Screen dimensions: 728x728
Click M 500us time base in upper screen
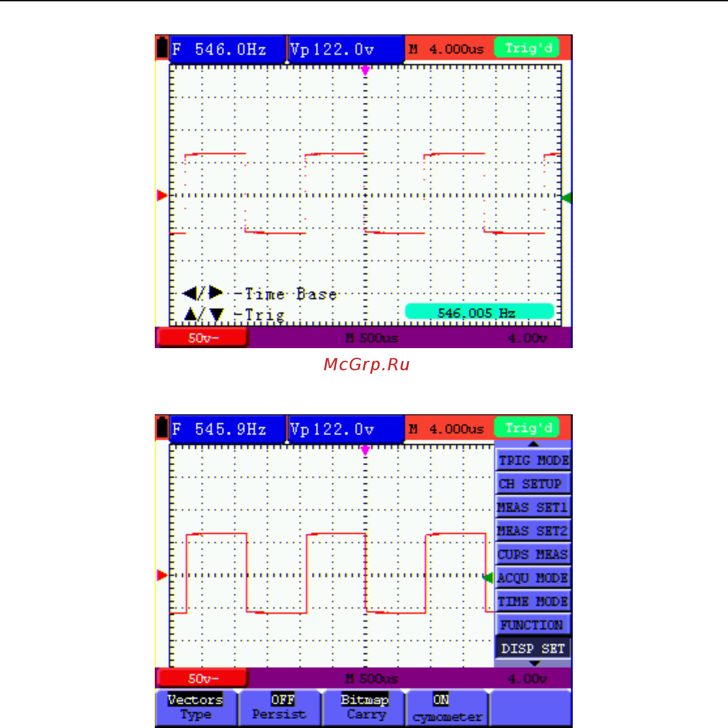pos(371,338)
